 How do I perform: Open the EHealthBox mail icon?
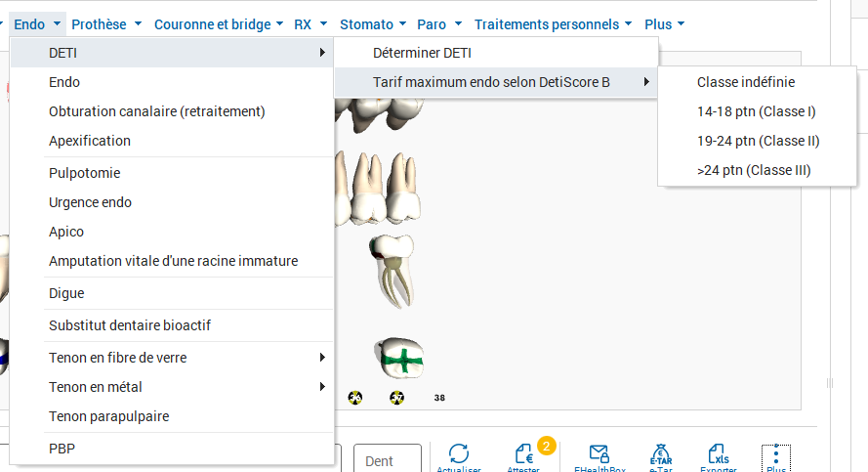pyautogui.click(x=599, y=453)
